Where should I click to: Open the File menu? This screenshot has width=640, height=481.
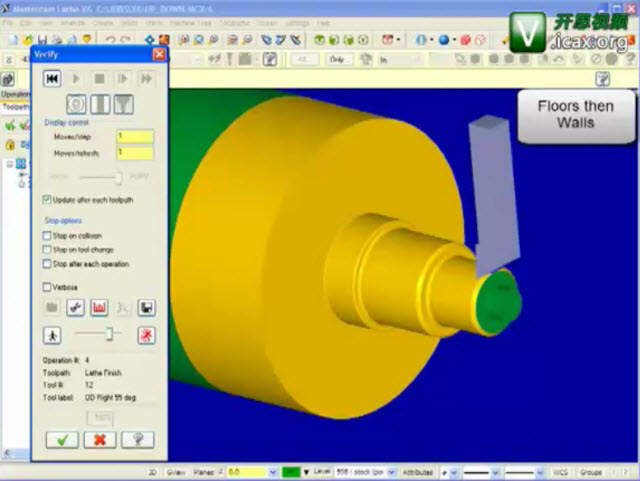pos(8,23)
